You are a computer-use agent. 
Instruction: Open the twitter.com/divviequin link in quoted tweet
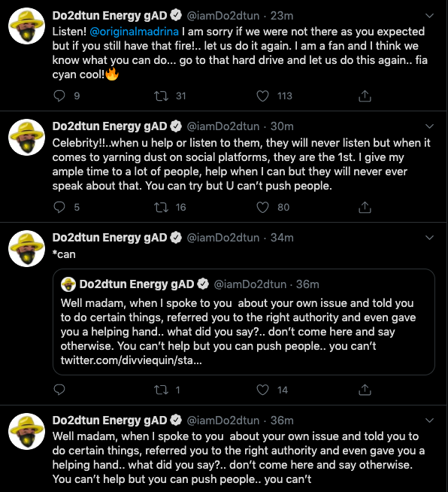pos(131,360)
